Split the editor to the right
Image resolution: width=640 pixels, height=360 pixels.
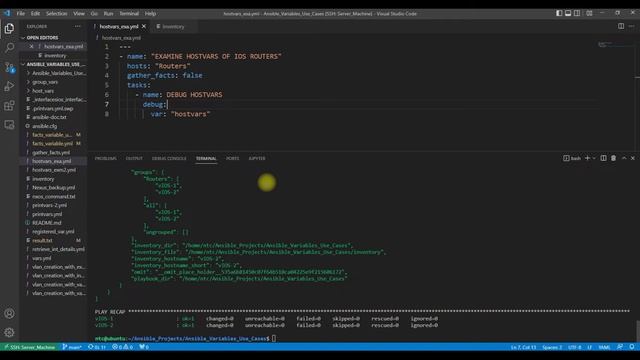[621, 26]
